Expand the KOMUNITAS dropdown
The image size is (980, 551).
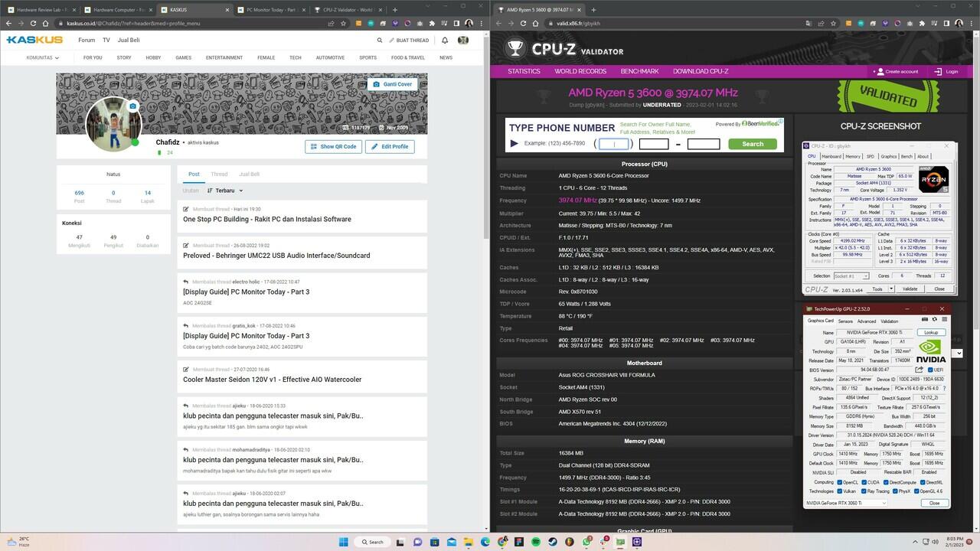(43, 57)
